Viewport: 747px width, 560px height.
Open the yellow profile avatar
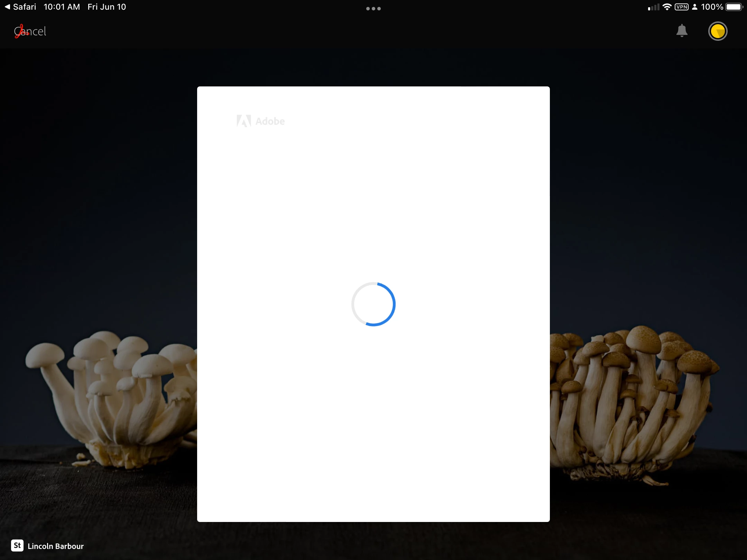tap(718, 31)
